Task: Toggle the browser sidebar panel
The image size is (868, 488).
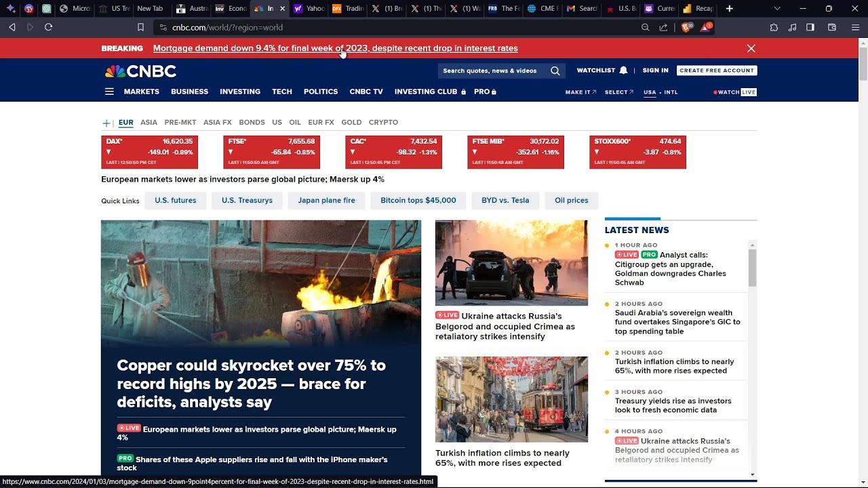Action: 810,27
